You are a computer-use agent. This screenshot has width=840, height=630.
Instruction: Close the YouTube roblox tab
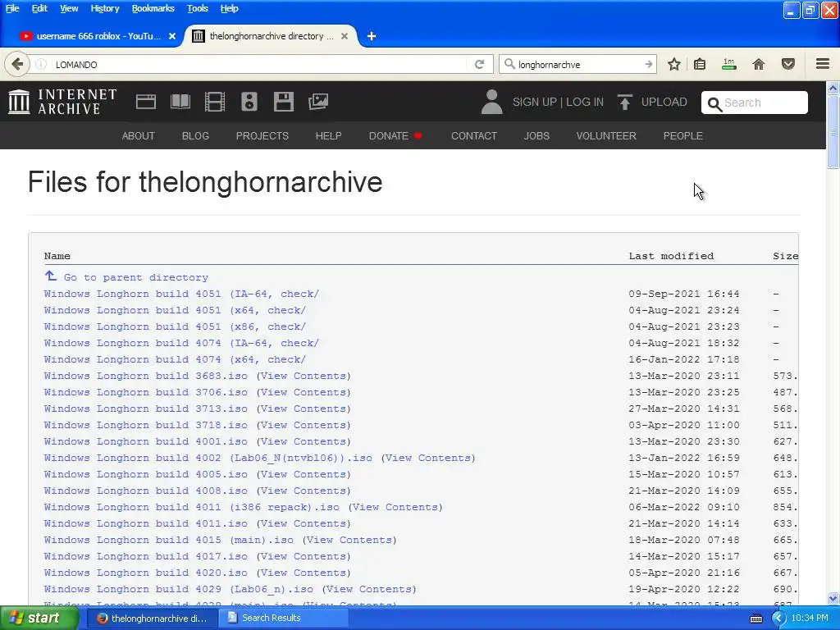pyautogui.click(x=172, y=36)
